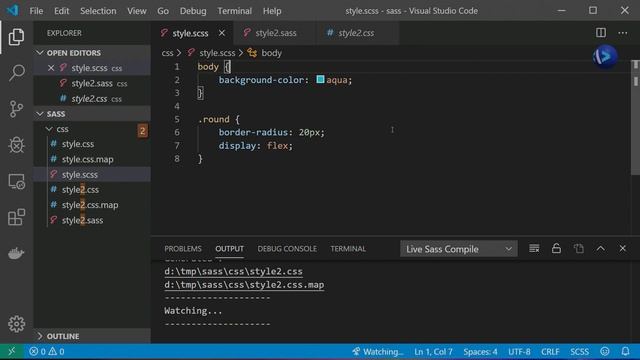The image size is (640, 360).
Task: Click the style2.css.map output path link
Action: click(244, 284)
